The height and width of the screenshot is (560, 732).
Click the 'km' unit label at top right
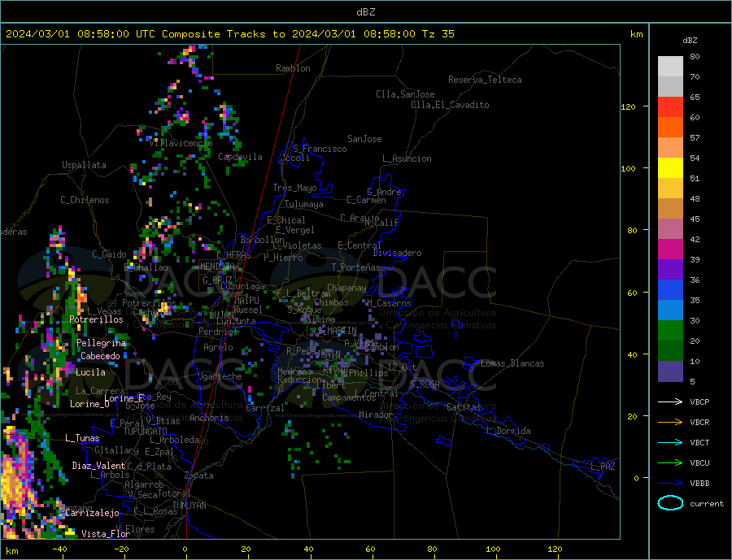(x=636, y=34)
